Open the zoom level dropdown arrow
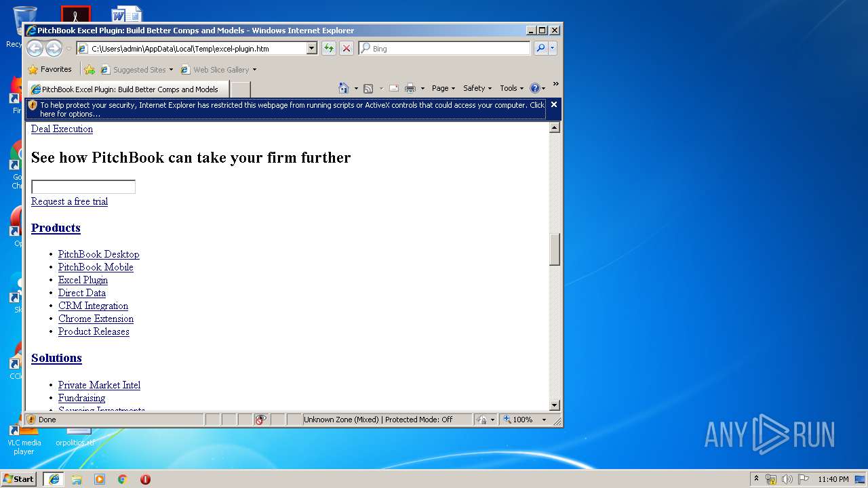The image size is (868, 488). point(543,420)
